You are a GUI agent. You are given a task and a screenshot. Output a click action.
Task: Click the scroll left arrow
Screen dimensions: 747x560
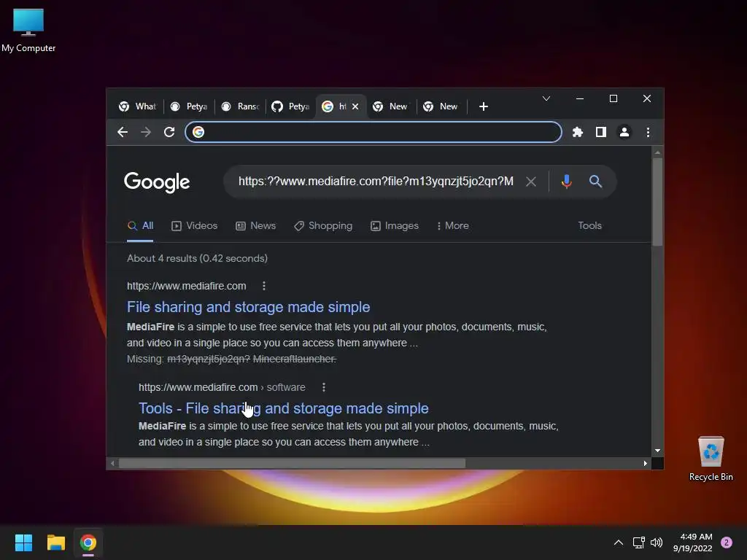tap(112, 463)
